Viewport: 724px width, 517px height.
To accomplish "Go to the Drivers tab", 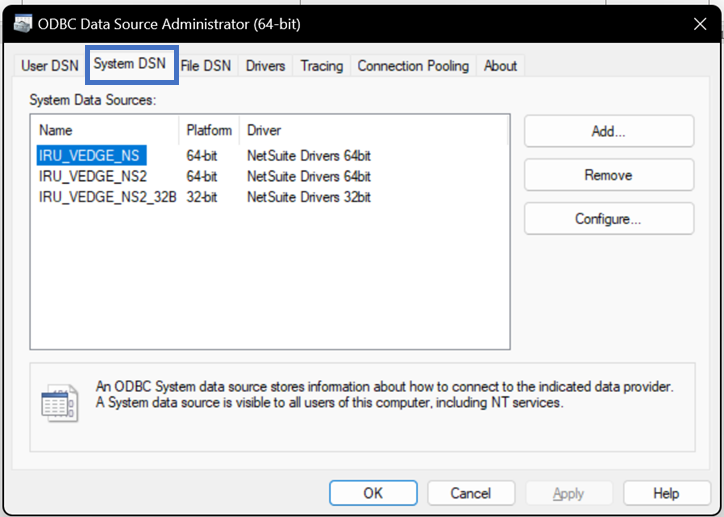I will pyautogui.click(x=265, y=66).
